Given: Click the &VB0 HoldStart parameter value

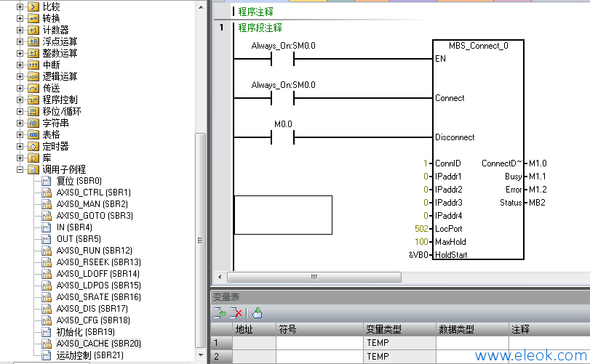Looking at the screenshot, I should point(418,255).
